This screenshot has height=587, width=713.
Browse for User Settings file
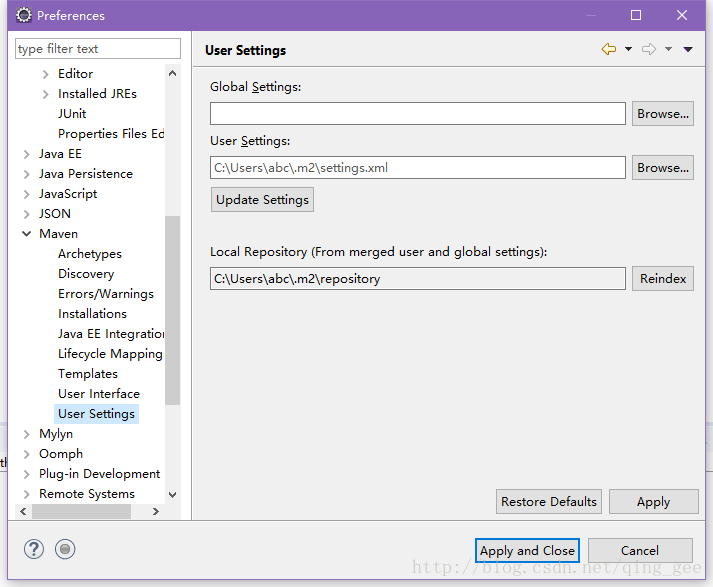pyautogui.click(x=663, y=168)
